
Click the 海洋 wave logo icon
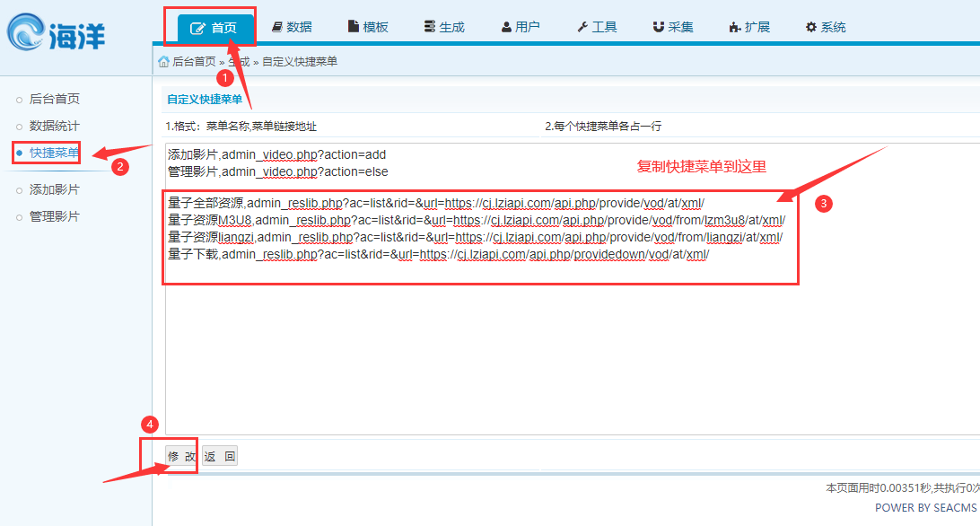(26, 31)
